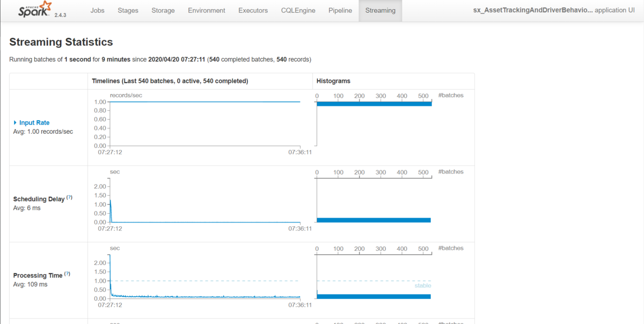Open the Pipeline tab
The image size is (644, 324).
340,10
